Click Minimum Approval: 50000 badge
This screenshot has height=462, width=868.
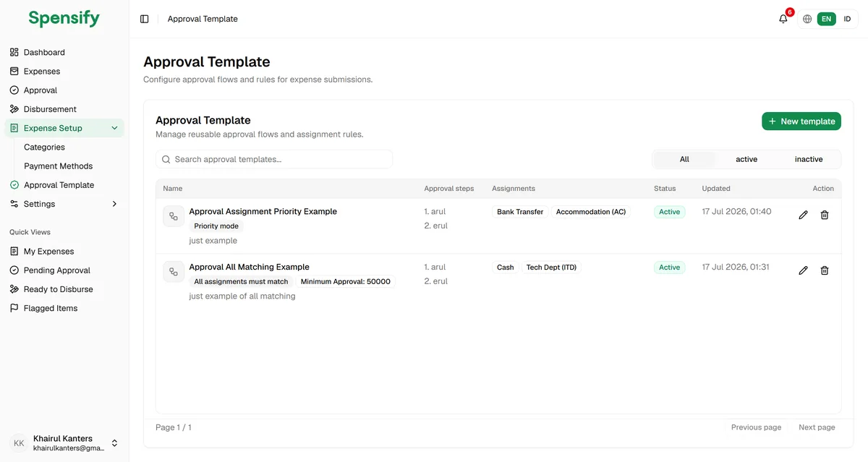(x=346, y=282)
